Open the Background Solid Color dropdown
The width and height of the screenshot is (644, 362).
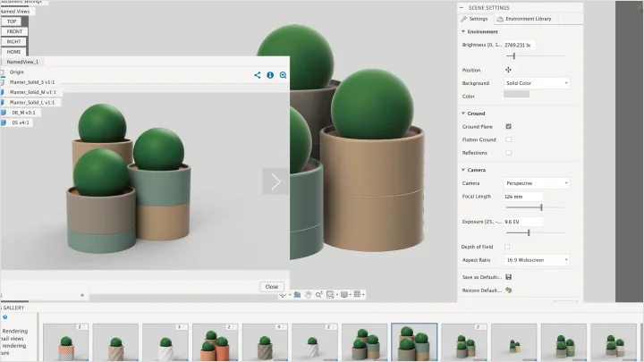[x=537, y=83]
